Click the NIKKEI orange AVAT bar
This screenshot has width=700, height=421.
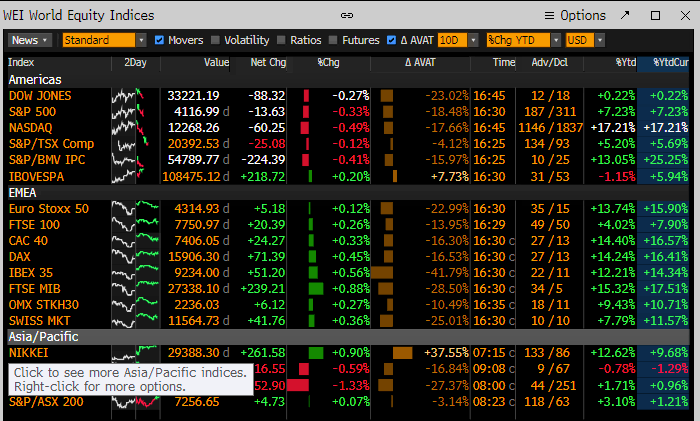pyautogui.click(x=403, y=353)
